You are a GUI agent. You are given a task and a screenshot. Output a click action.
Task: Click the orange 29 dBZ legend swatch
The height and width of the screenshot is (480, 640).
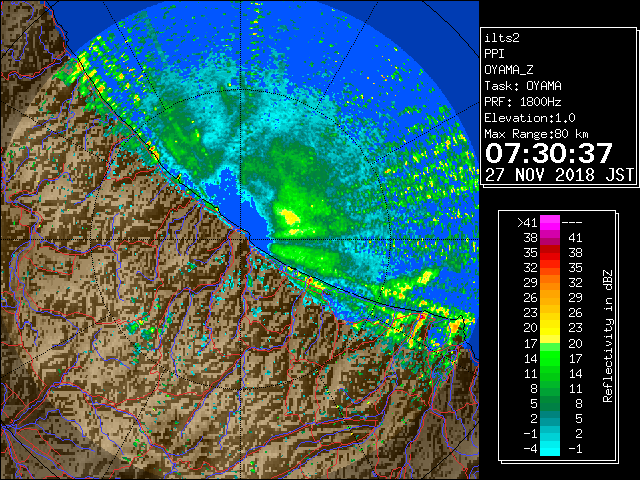coord(550,282)
